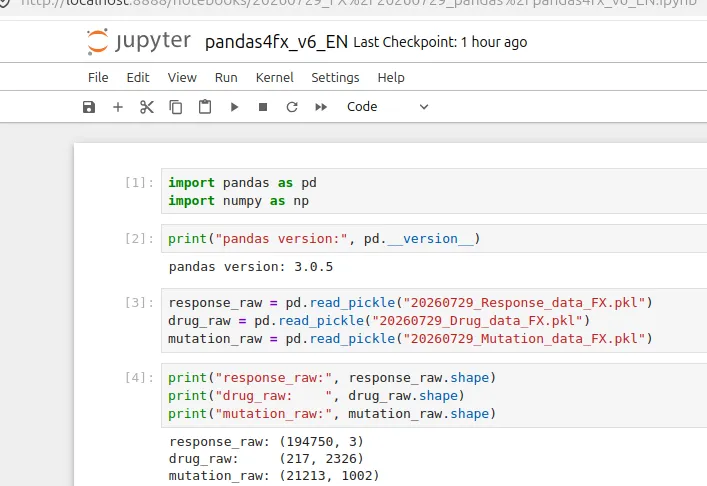Click output text "pandas version: 3.0.5"
Screen dimensions: 707x486
[x=251, y=267]
